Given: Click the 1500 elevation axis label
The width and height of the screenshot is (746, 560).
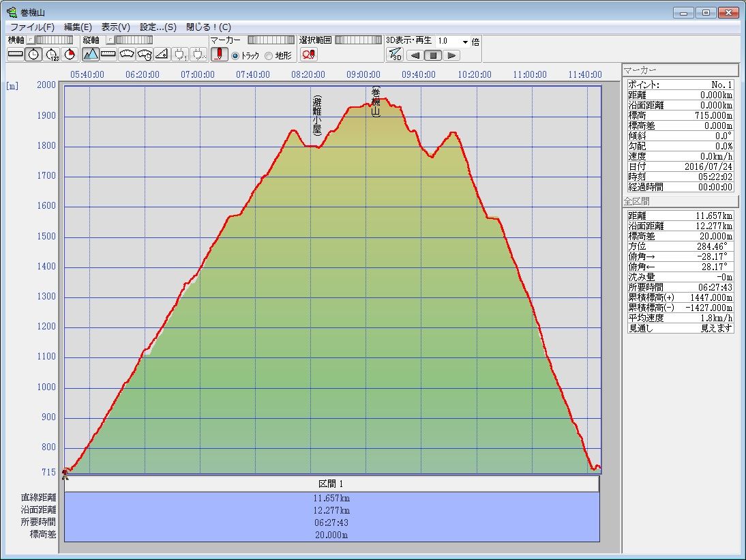Looking at the screenshot, I should point(46,237).
